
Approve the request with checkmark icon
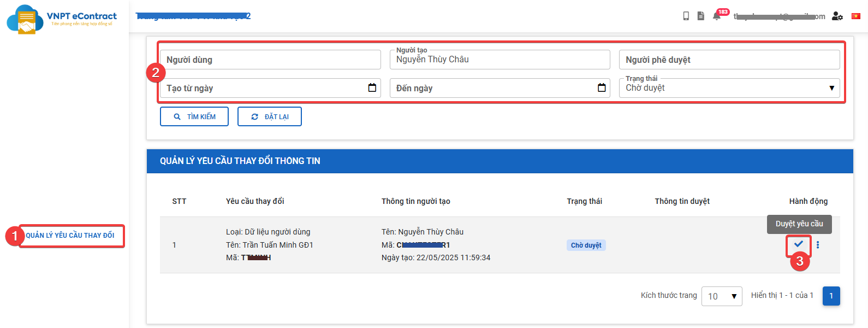pos(799,244)
